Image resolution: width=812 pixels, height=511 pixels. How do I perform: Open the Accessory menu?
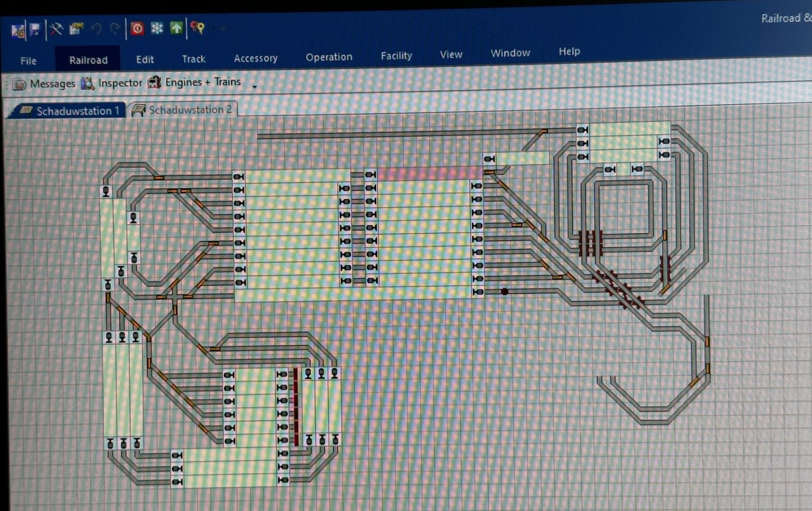tap(255, 58)
